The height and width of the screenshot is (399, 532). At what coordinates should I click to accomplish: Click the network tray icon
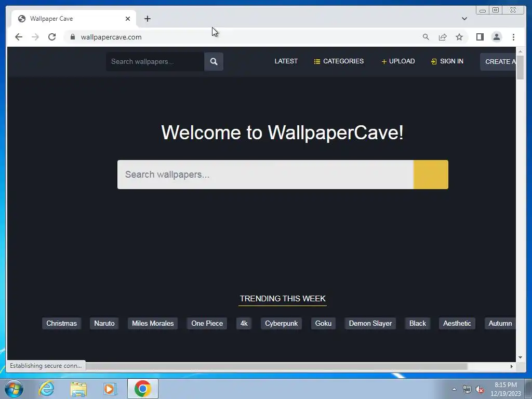coord(467,390)
